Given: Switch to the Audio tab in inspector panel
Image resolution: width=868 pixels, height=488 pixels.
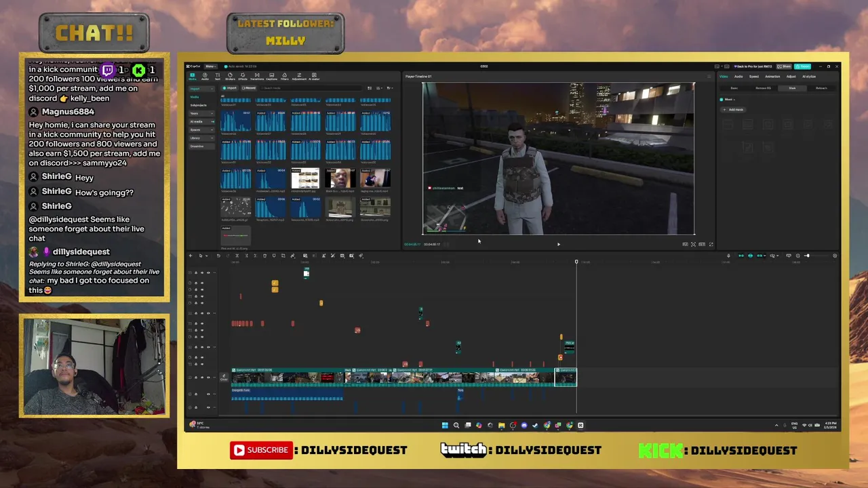Looking at the screenshot, I should pyautogui.click(x=738, y=77).
